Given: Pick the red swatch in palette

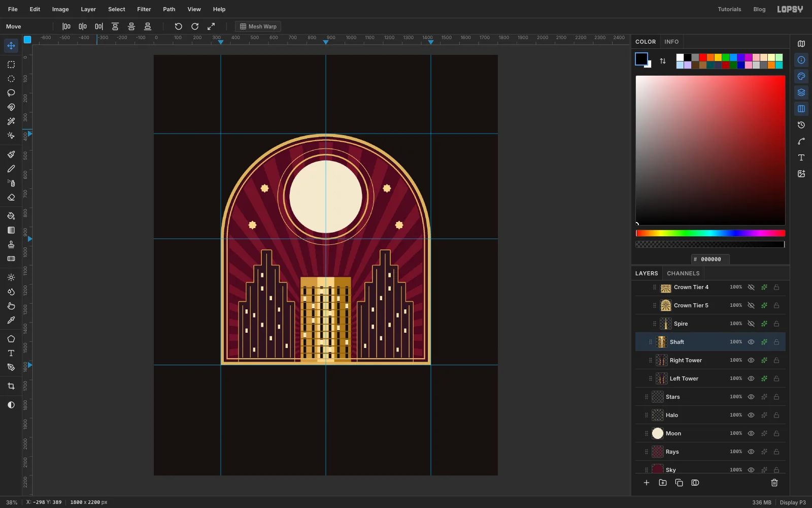Looking at the screenshot, I should click(703, 57).
